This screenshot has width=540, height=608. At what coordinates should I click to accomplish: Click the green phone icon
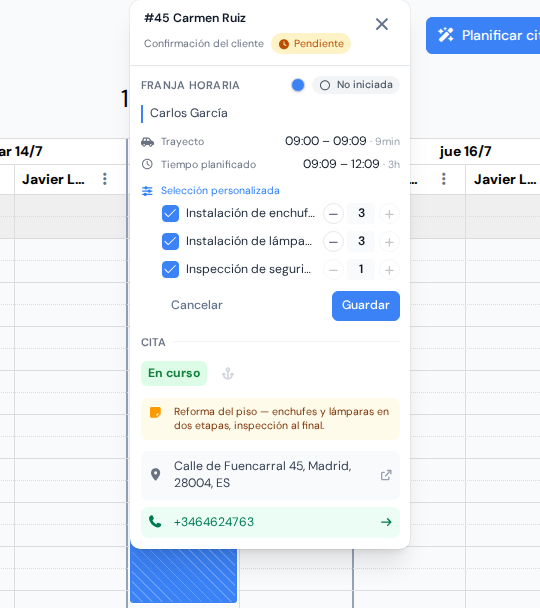coord(155,522)
